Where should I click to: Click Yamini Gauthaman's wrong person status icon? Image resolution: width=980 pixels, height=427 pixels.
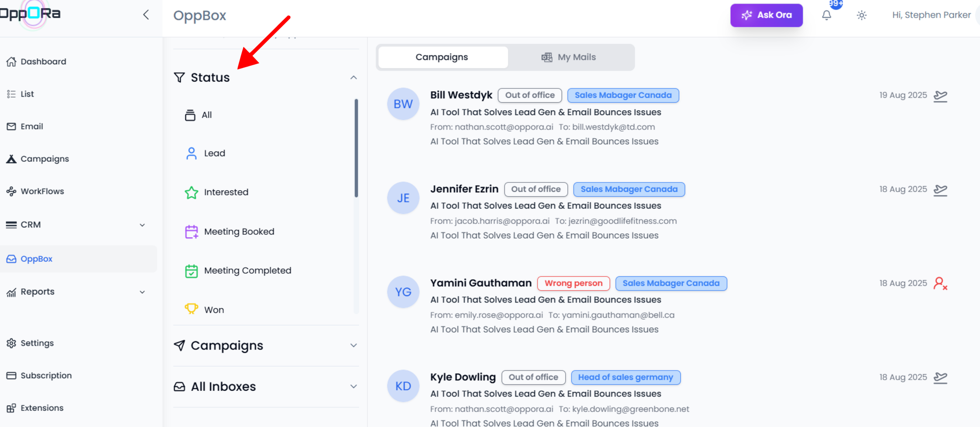pyautogui.click(x=940, y=283)
